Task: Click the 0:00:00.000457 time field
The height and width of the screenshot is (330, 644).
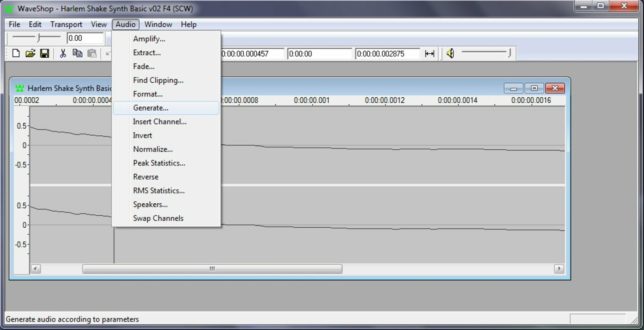Action: [x=252, y=54]
